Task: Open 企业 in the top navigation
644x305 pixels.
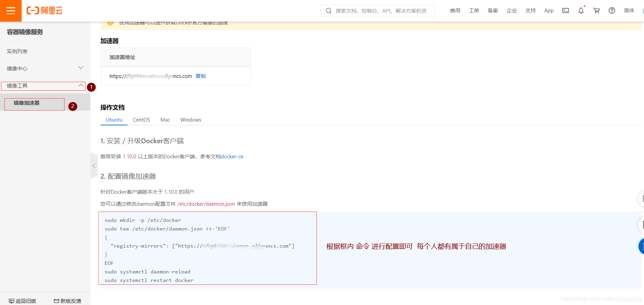Action: point(511,11)
